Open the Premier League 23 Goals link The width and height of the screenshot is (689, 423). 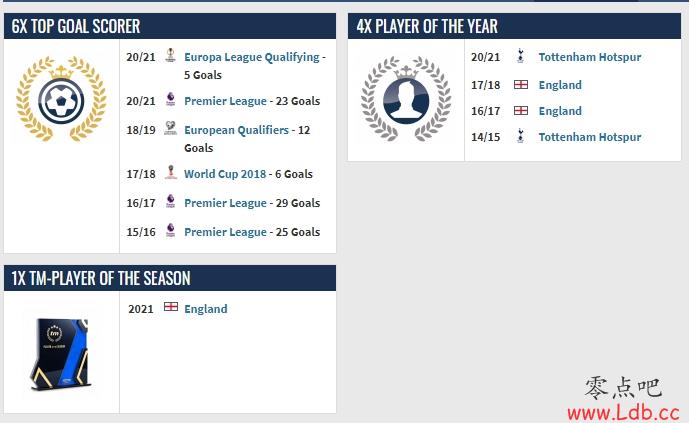point(225,101)
